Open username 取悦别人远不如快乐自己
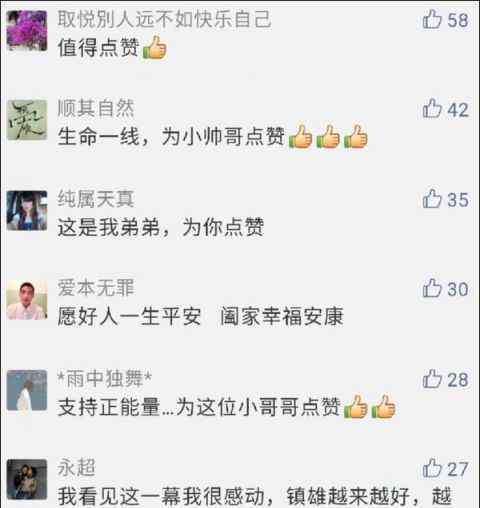Screen dimensions: 480x508 pyautogui.click(x=164, y=19)
